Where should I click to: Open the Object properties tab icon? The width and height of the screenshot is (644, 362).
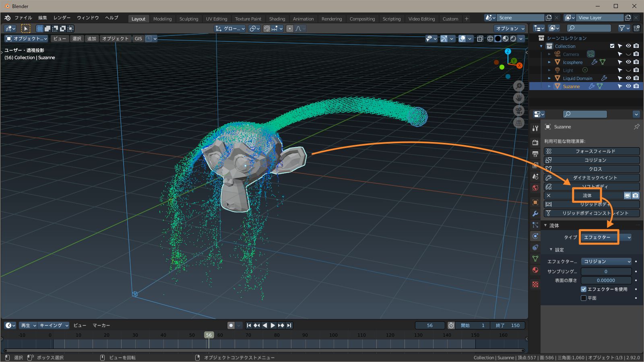[x=535, y=202]
